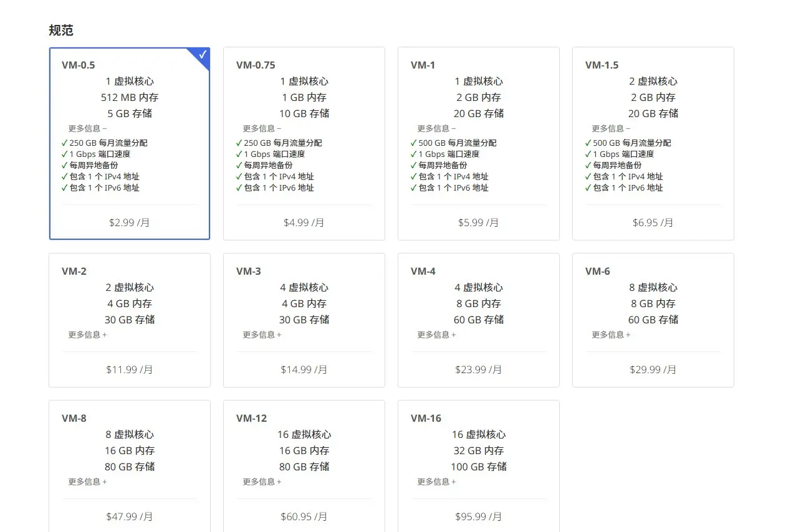This screenshot has height=532, width=791.
Task: Collapse 更多信息 on the VM-0.5 card
Action: [86, 128]
